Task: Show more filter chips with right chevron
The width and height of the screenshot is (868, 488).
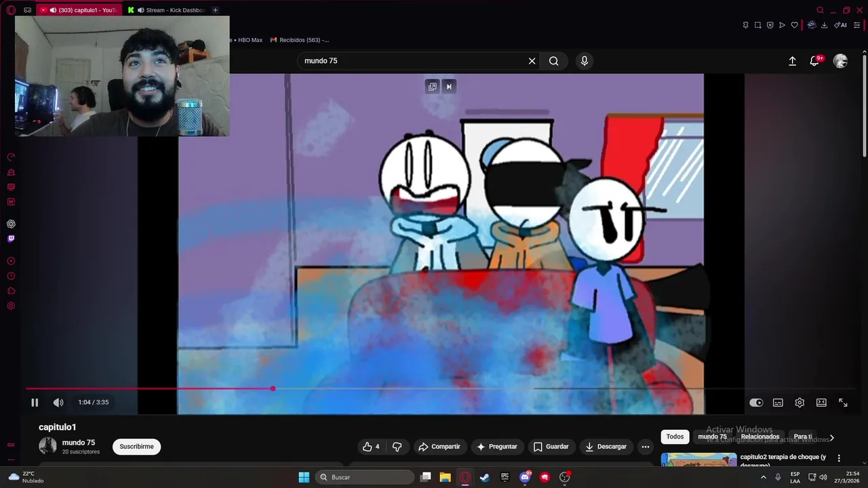Action: tap(831, 438)
